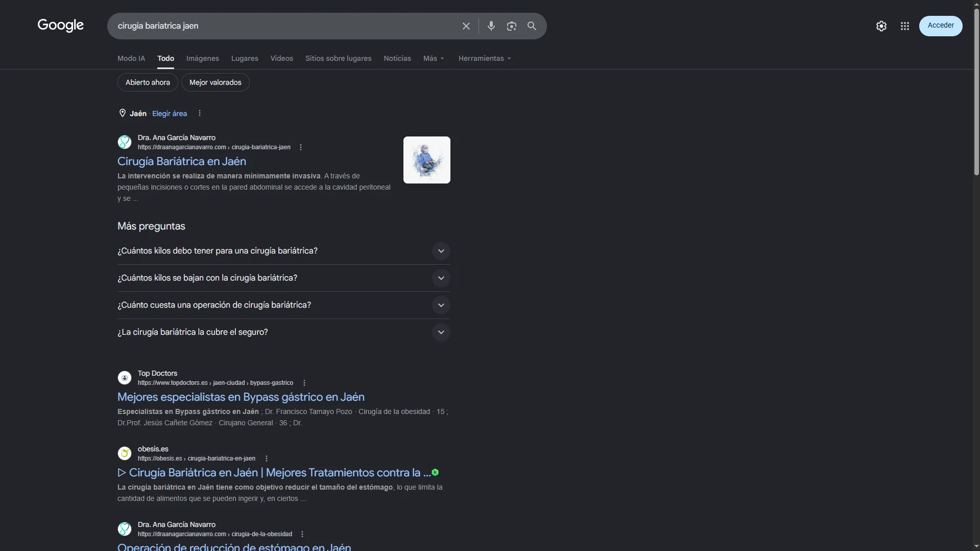The image size is (980, 551).
Task: Start voice search with microphone icon
Action: click(491, 26)
